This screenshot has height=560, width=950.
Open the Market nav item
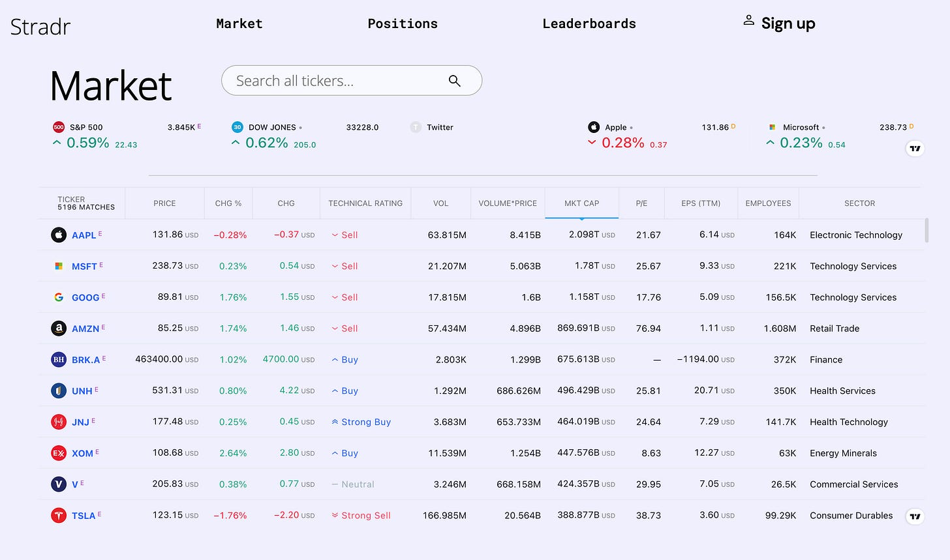239,23
